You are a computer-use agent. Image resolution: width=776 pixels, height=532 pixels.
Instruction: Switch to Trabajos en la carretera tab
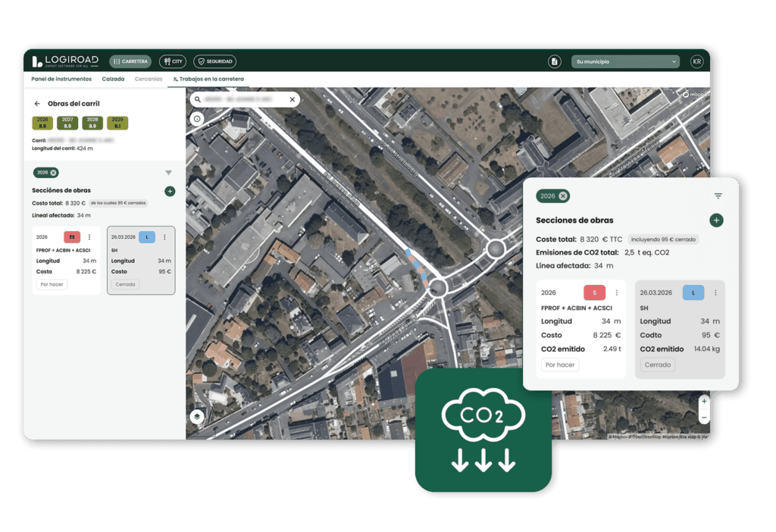tap(208, 79)
